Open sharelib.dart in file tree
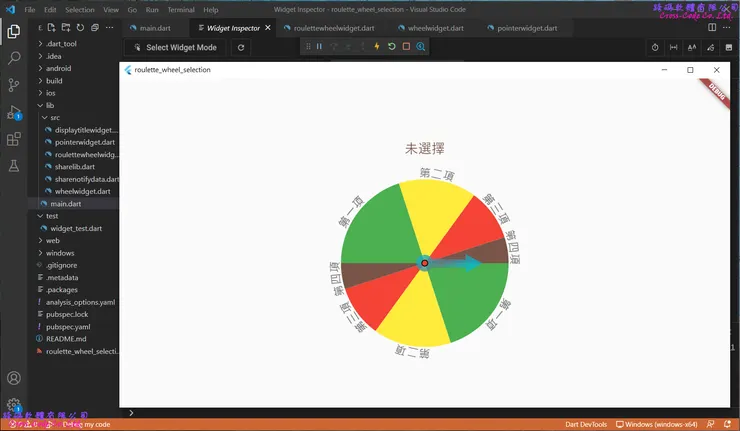The width and height of the screenshot is (740, 431). point(73,167)
